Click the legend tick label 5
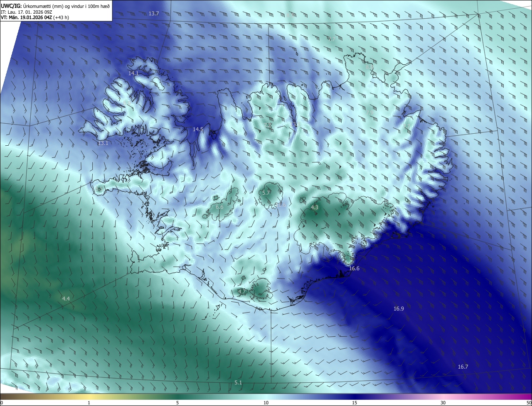This screenshot has width=532, height=406. pyautogui.click(x=177, y=403)
